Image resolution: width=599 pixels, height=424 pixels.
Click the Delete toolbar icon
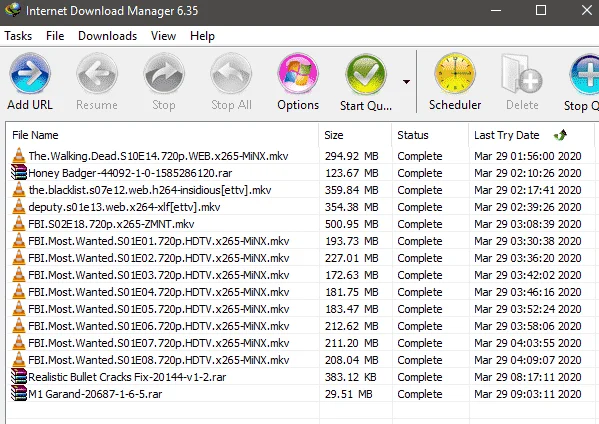pos(522,74)
